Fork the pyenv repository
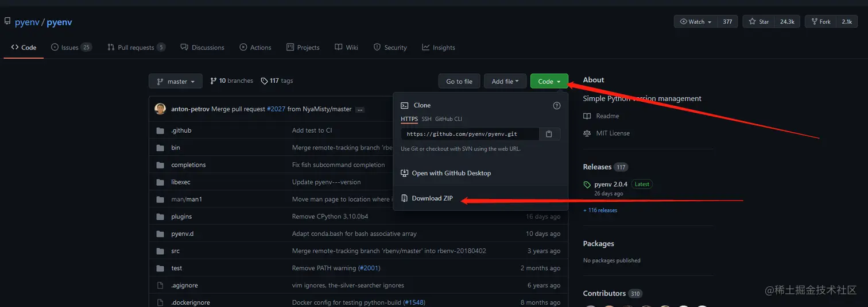This screenshot has height=307, width=868. tap(820, 22)
